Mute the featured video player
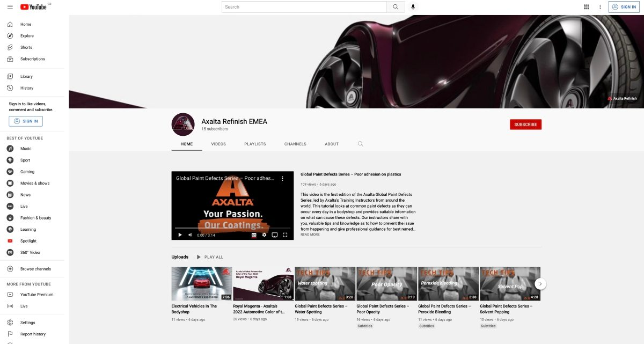This screenshot has width=644, height=344. pyautogui.click(x=190, y=235)
